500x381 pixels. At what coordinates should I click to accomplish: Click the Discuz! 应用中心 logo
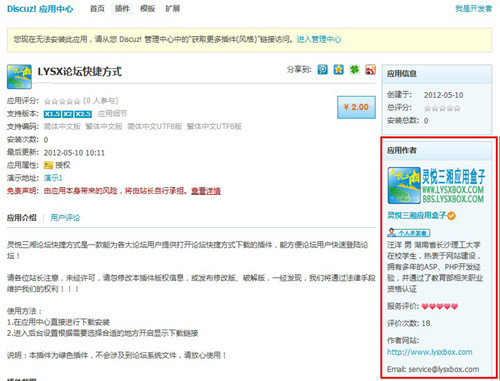40,9
